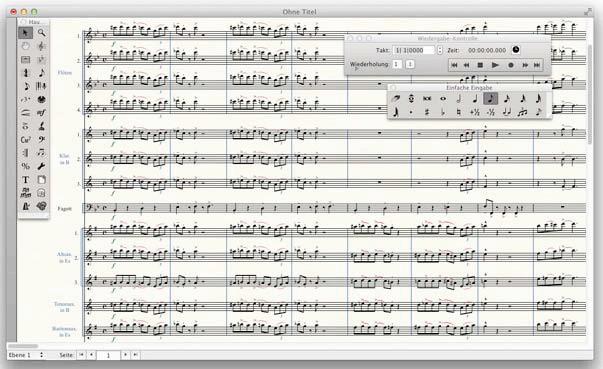Toggle the augmentation dot tool
This screenshot has height=369, width=603.
411,112
